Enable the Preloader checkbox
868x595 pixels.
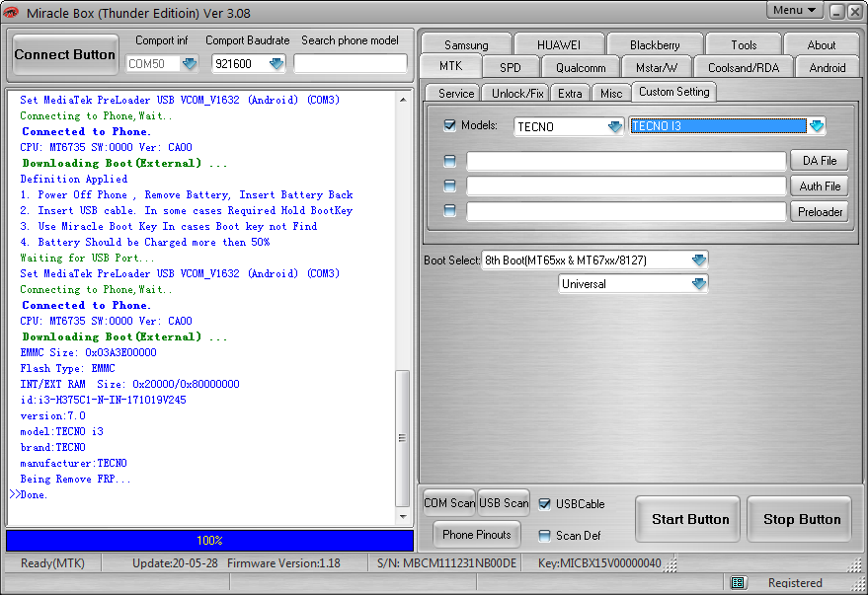(449, 211)
